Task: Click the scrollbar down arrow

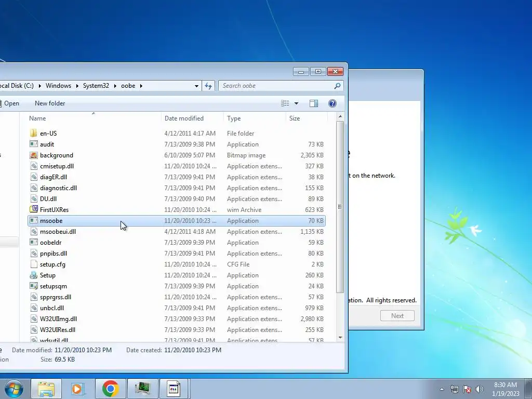Action: point(340,338)
